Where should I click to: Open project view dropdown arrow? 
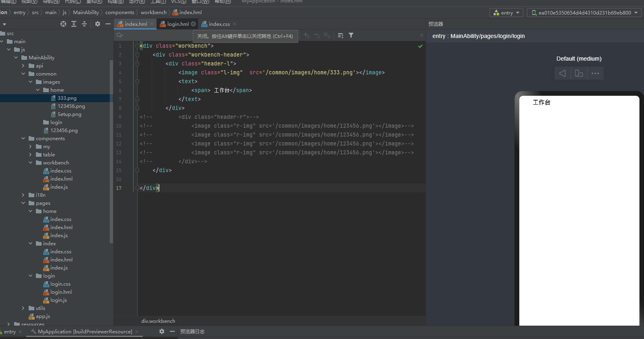coord(4,24)
